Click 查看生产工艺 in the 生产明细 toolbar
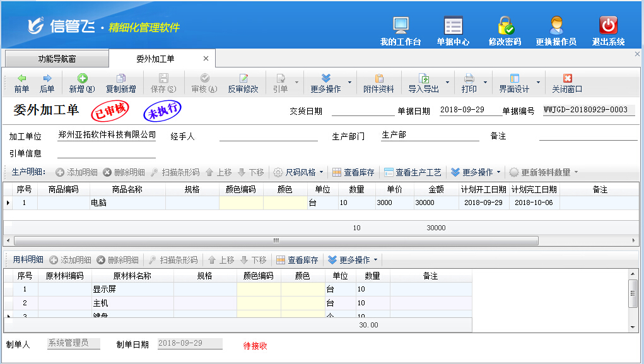 click(413, 172)
